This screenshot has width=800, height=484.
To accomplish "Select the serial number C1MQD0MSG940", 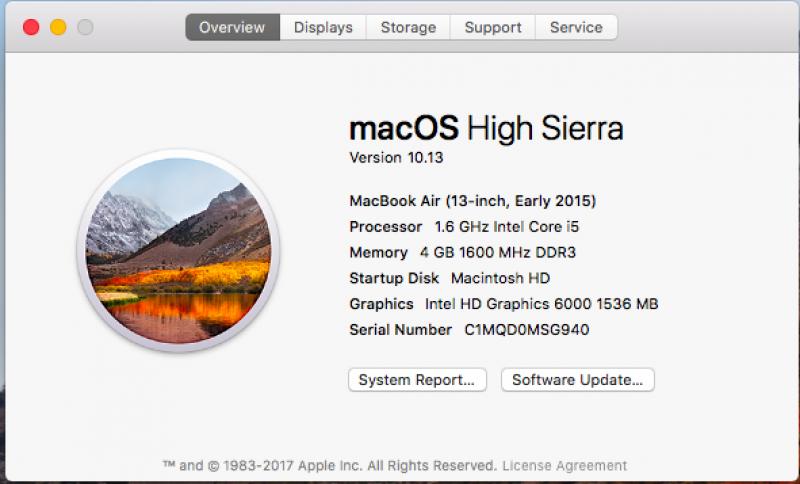I will [x=527, y=330].
